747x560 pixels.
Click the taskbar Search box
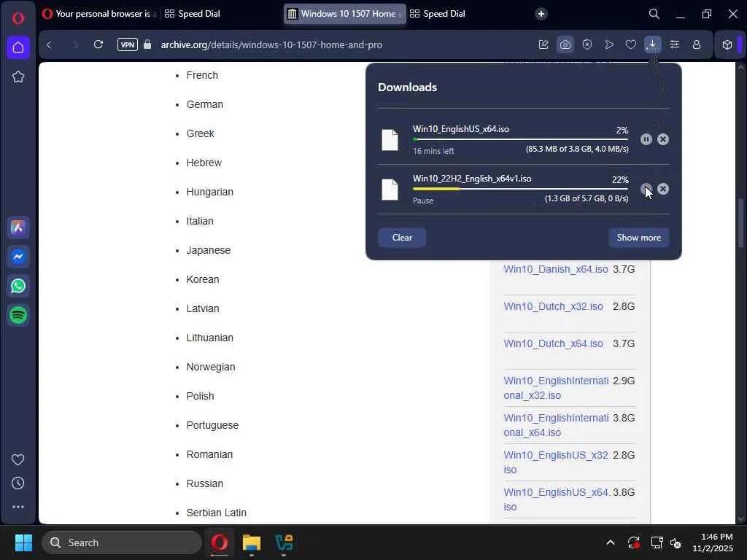122,542
